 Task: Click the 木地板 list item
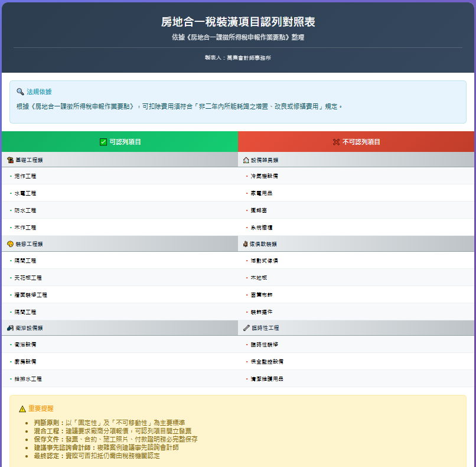(x=259, y=277)
